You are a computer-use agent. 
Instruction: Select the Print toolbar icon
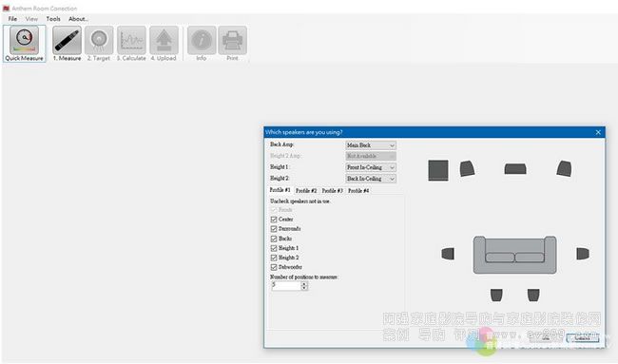tap(232, 40)
